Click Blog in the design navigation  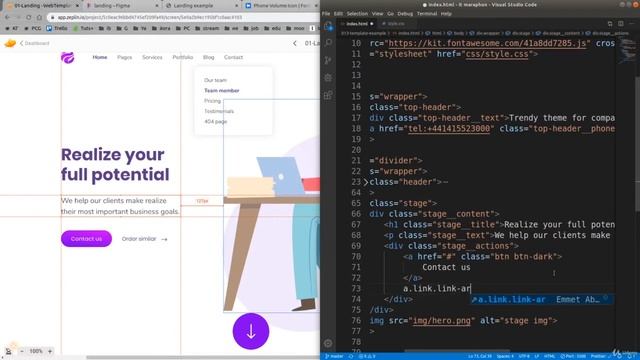[x=209, y=57]
